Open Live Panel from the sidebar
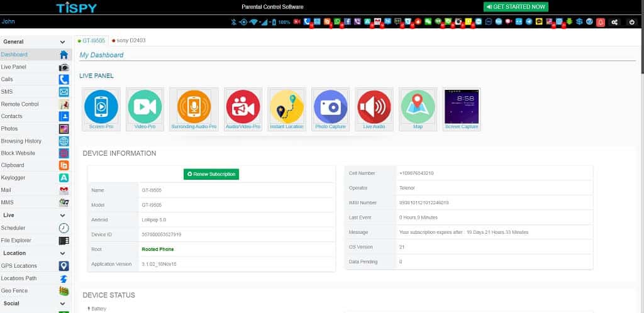The height and width of the screenshot is (313, 644). 36,67
